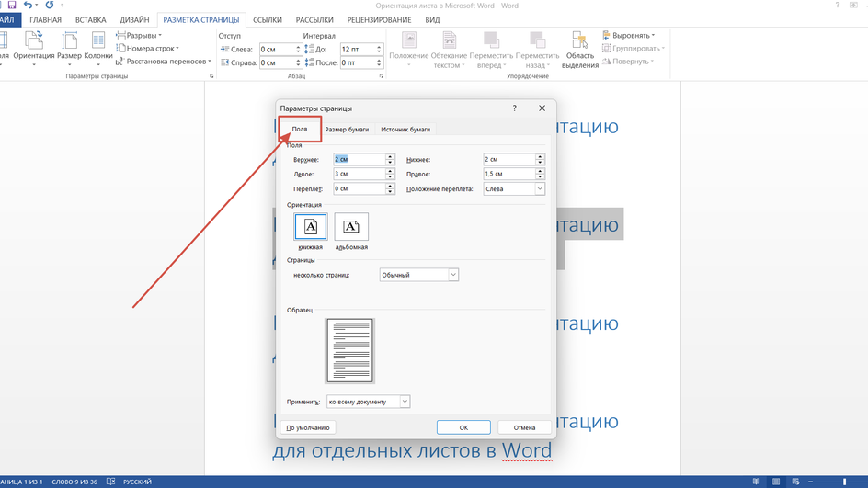Click СЛОВО 9 ИЗ 36 word count

[74, 482]
